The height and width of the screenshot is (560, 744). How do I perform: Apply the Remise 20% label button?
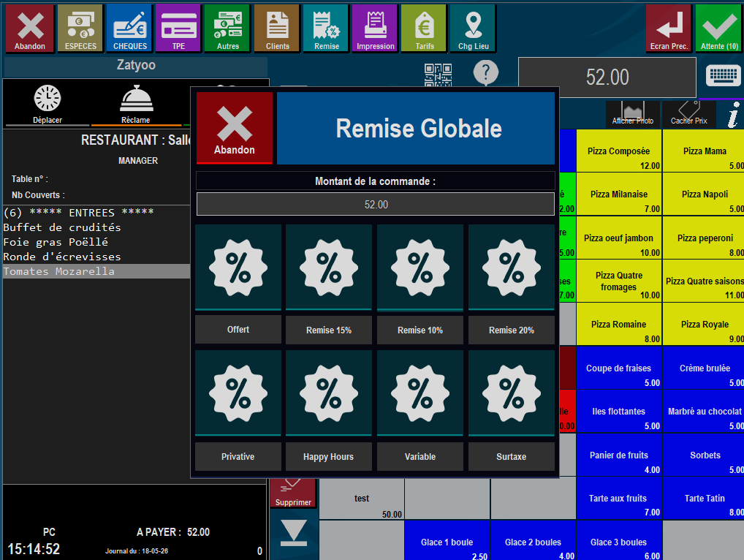click(512, 330)
